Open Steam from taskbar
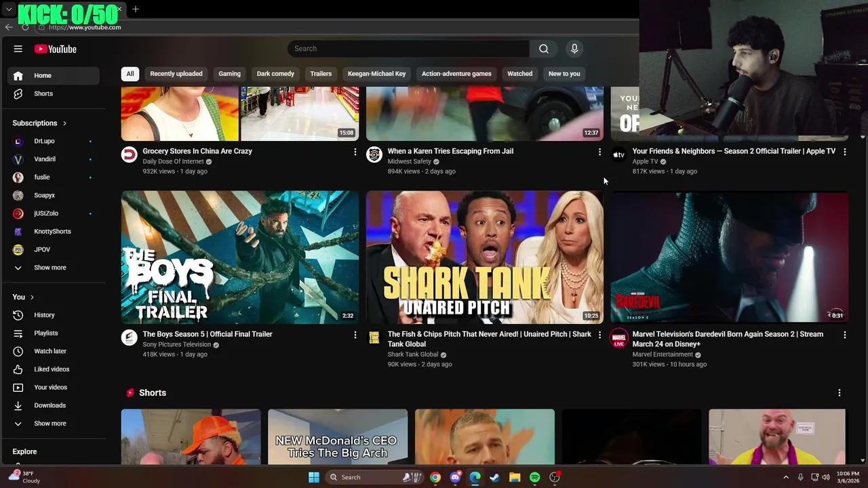The image size is (868, 488). click(495, 477)
